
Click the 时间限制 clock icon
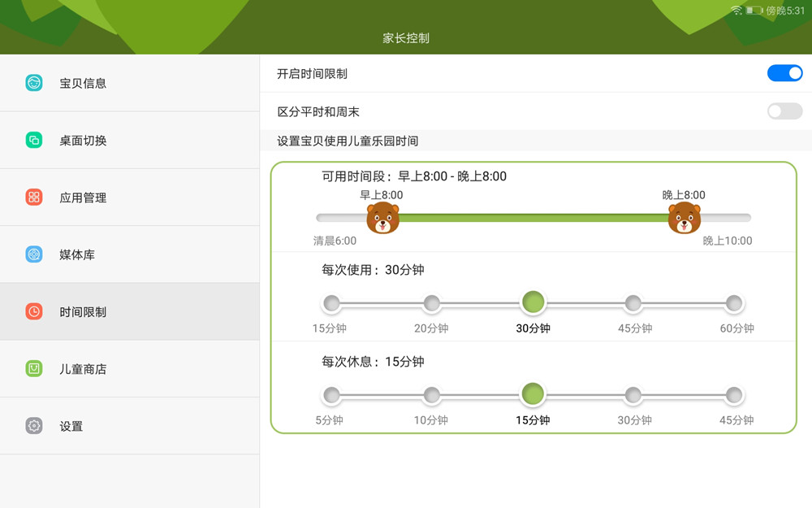pos(34,311)
